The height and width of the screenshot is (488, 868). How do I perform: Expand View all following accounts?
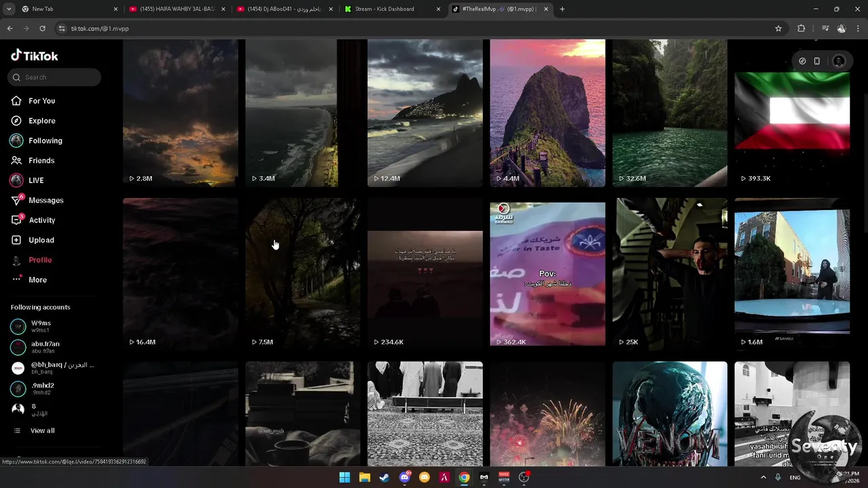tap(42, 431)
